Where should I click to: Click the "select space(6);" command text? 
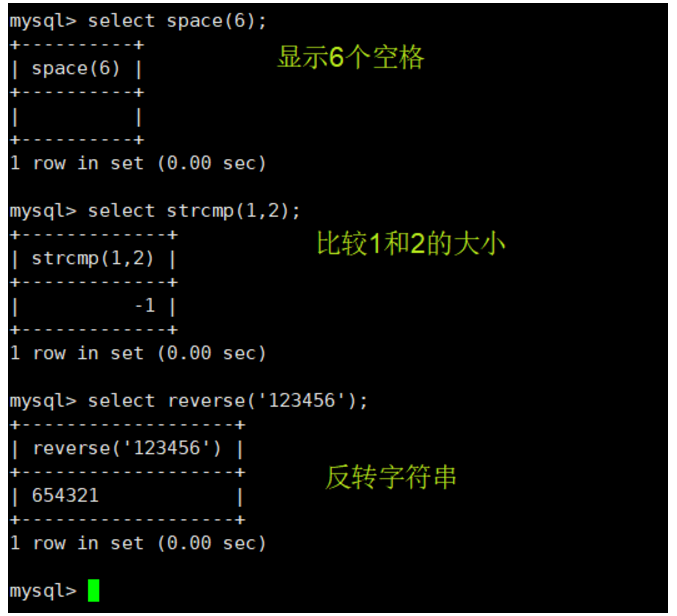pyautogui.click(x=178, y=20)
